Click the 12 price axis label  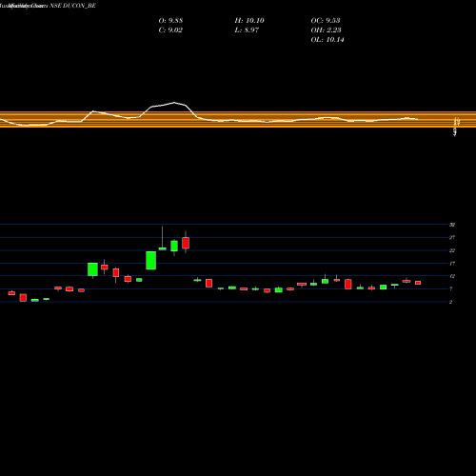tap(452, 276)
